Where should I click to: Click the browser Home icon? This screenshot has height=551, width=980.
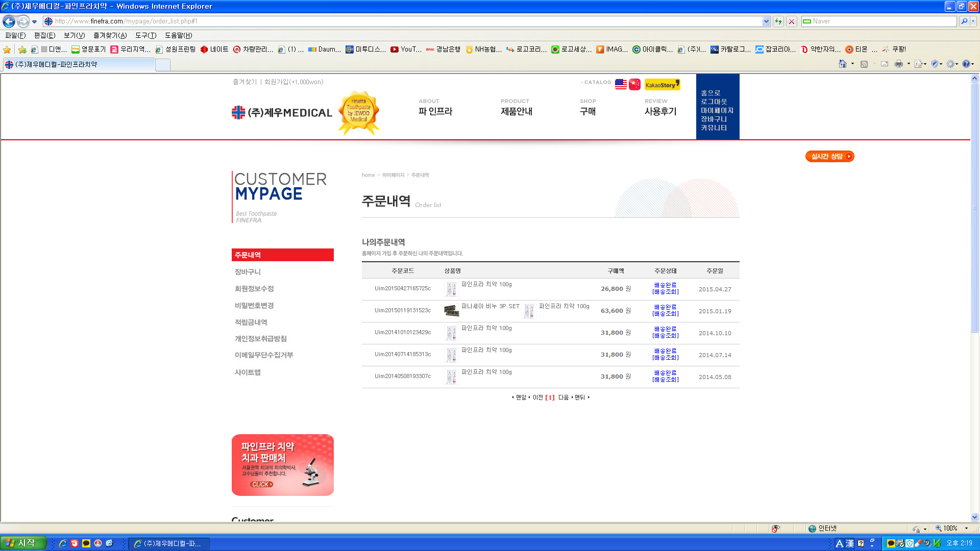pos(843,64)
